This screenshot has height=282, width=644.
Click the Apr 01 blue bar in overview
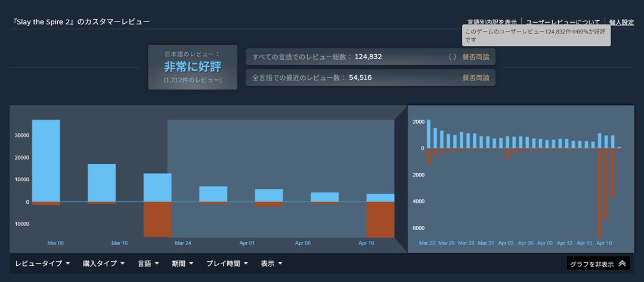(x=269, y=195)
